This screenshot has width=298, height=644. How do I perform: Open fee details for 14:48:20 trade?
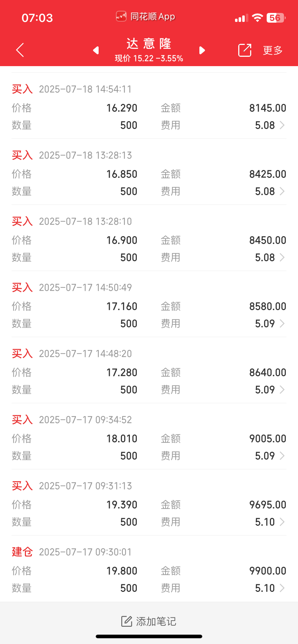click(x=282, y=390)
